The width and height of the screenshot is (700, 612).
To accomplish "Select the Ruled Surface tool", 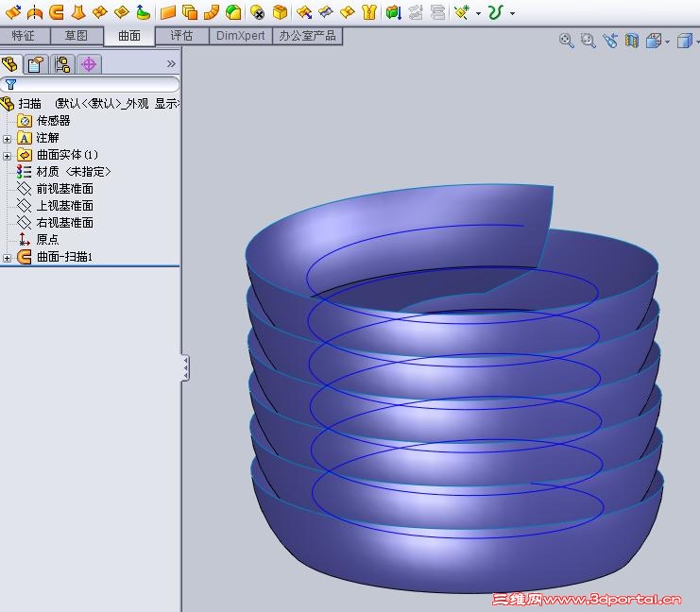I will pyautogui.click(x=212, y=12).
